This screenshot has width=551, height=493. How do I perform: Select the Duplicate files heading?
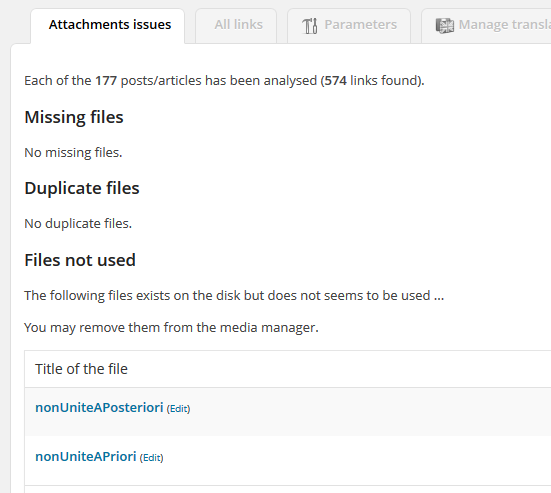coord(82,188)
